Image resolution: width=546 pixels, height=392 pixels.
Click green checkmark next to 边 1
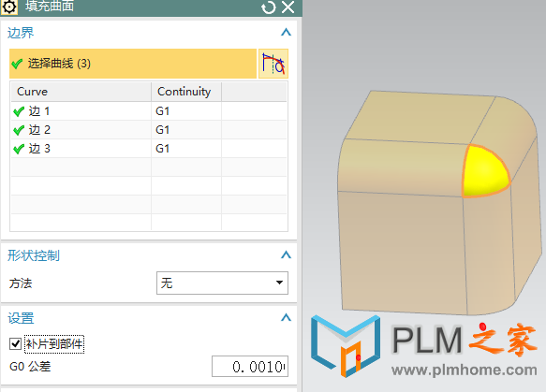(19, 111)
